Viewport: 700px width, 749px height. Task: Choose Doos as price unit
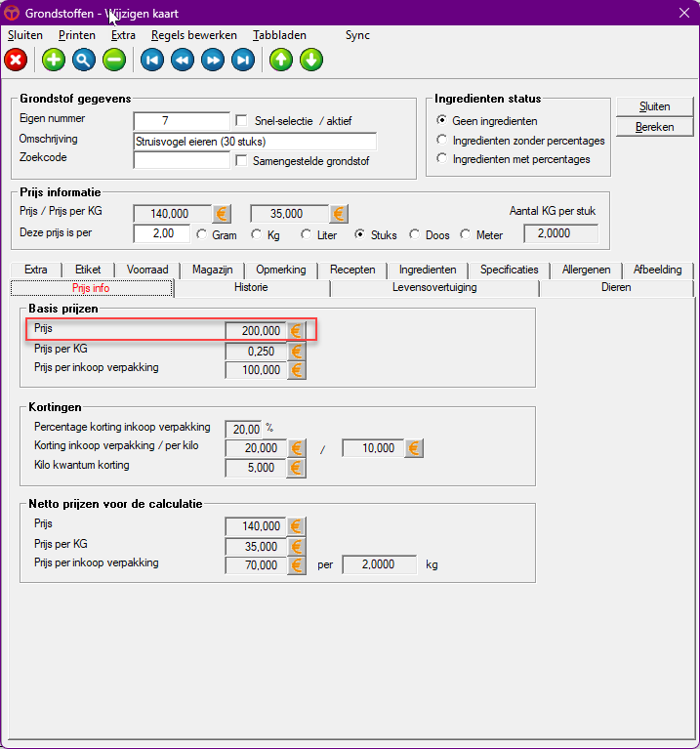pyautogui.click(x=414, y=234)
